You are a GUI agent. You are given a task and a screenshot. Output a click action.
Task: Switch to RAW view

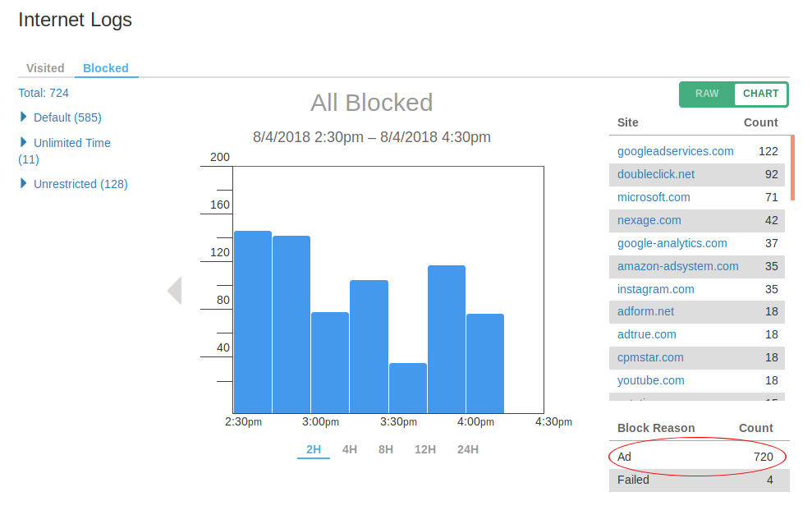pos(707,94)
